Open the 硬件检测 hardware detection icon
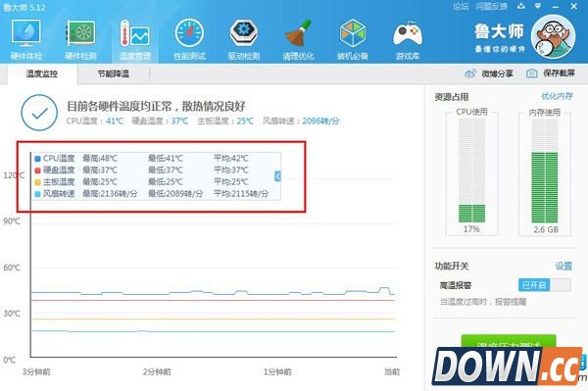 (80, 39)
